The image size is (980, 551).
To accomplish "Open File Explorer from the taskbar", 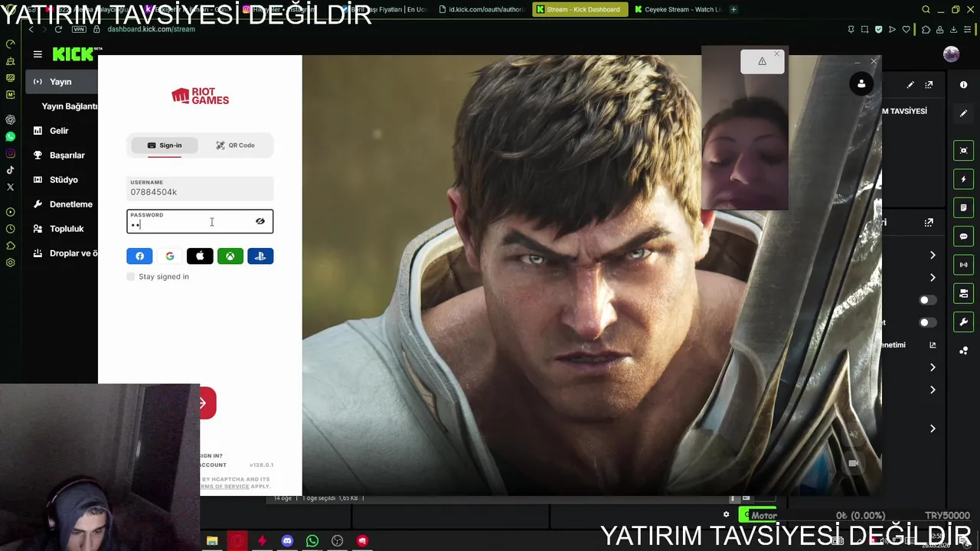I will (x=212, y=541).
